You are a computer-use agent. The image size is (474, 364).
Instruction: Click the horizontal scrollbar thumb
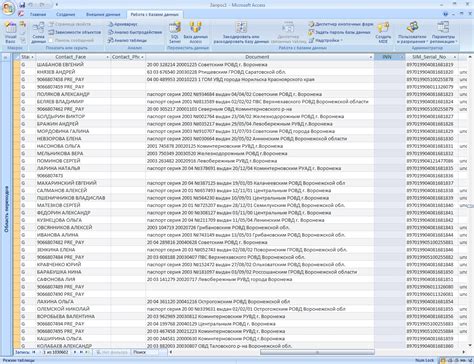pyautogui.click(x=317, y=352)
